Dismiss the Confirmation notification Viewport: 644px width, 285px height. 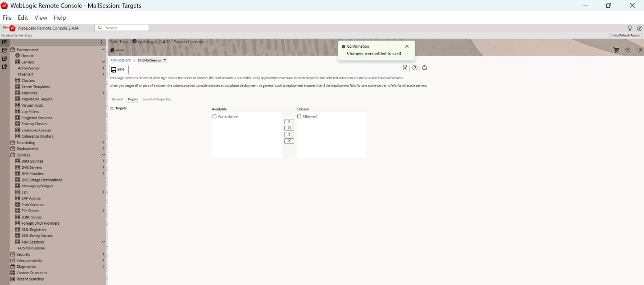(x=407, y=46)
